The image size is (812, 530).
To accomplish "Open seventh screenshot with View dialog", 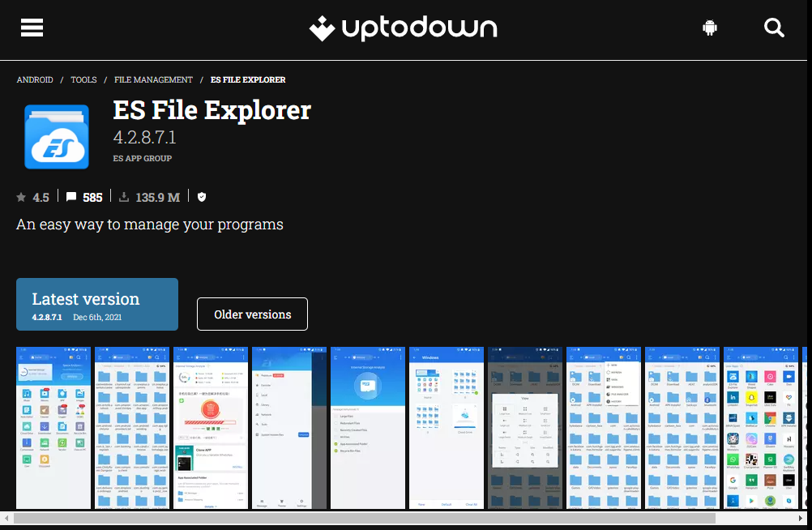I will [x=525, y=428].
